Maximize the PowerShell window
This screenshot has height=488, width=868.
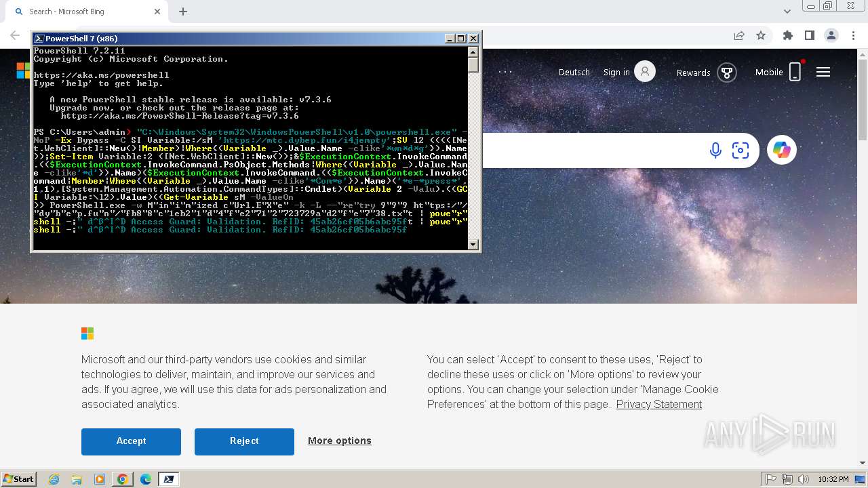point(461,39)
